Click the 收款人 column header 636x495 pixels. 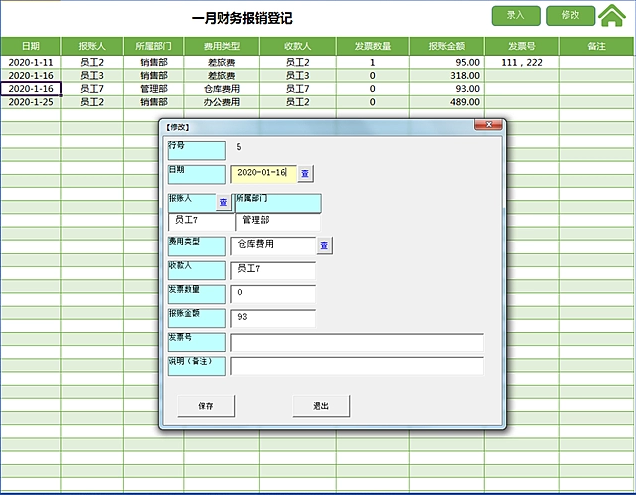coord(298,46)
